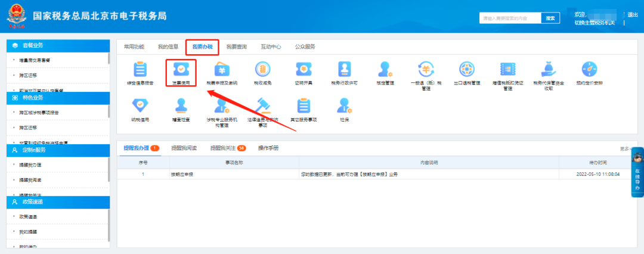The height and width of the screenshot is (254, 644).
Task: Open the 发票使用 icon
Action: [x=181, y=70]
